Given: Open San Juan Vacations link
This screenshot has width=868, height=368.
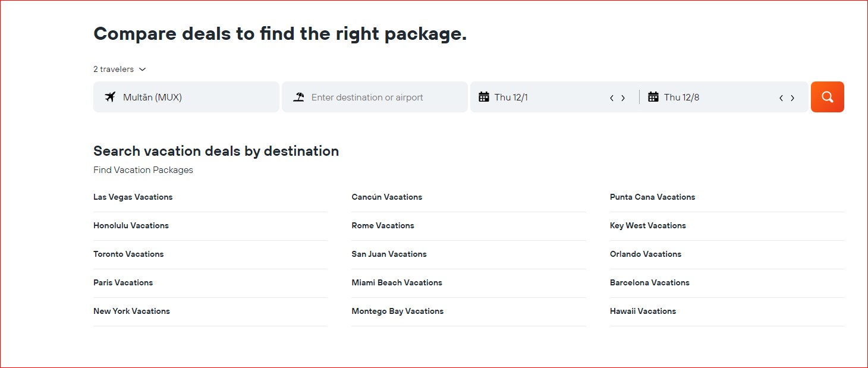Looking at the screenshot, I should [389, 254].
